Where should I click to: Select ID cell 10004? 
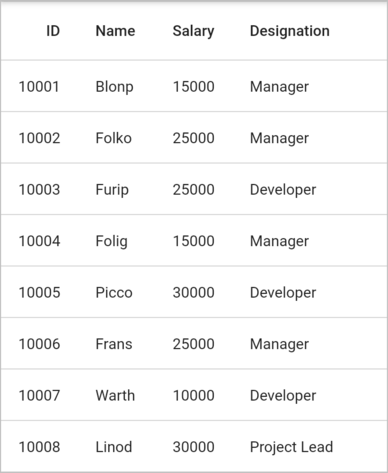tap(39, 241)
